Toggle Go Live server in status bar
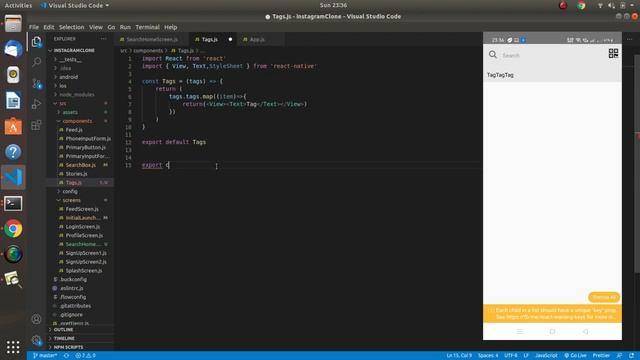This screenshot has height=360, width=640. 576,356
